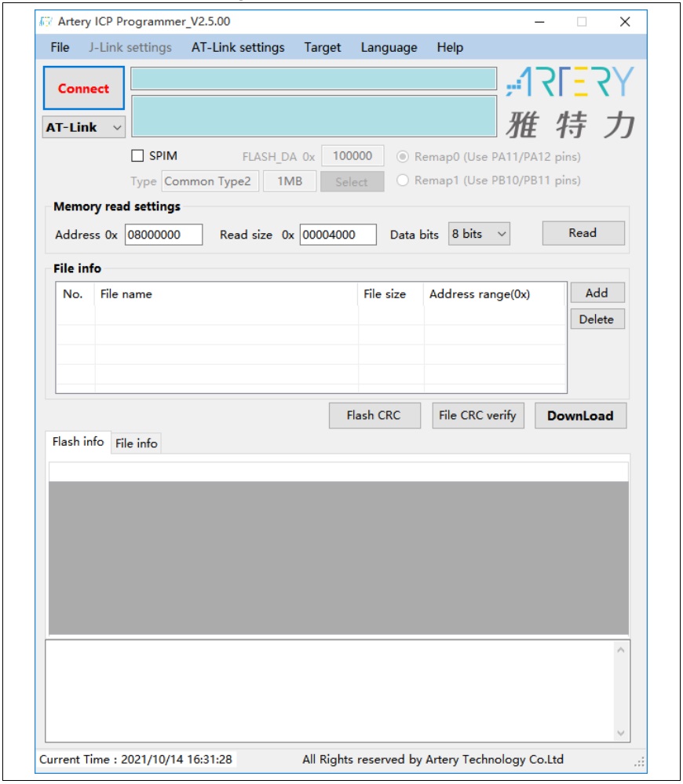Click the Artery logo image
The width and height of the screenshot is (683, 784).
[570, 102]
